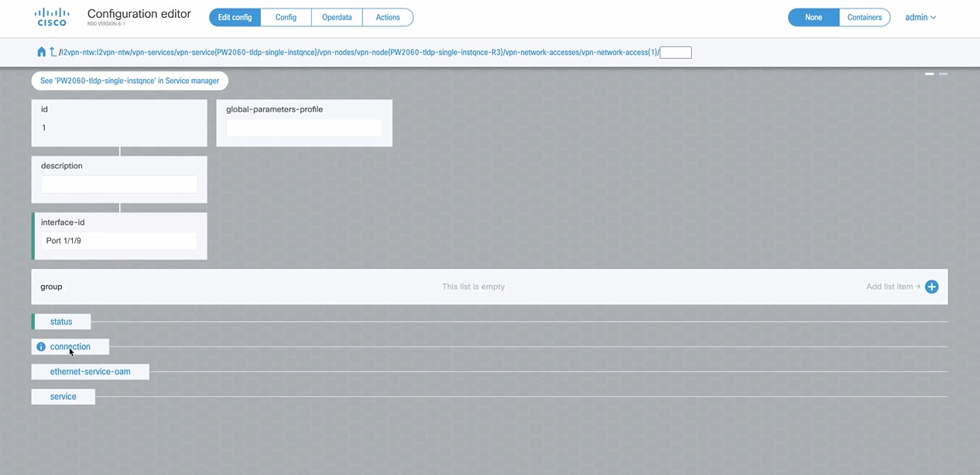Expand the 'ethernet-service-oam' container
This screenshot has height=475, width=980.
coord(90,371)
